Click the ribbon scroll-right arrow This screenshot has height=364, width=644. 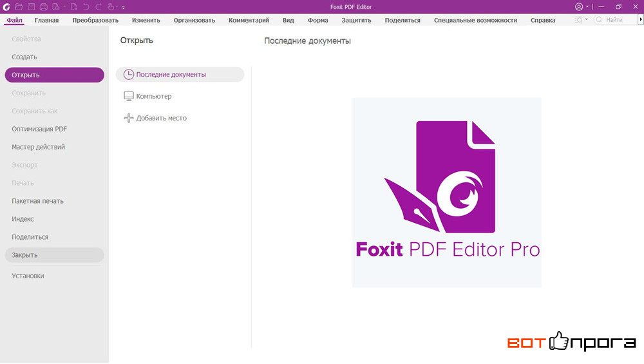pyautogui.click(x=640, y=19)
